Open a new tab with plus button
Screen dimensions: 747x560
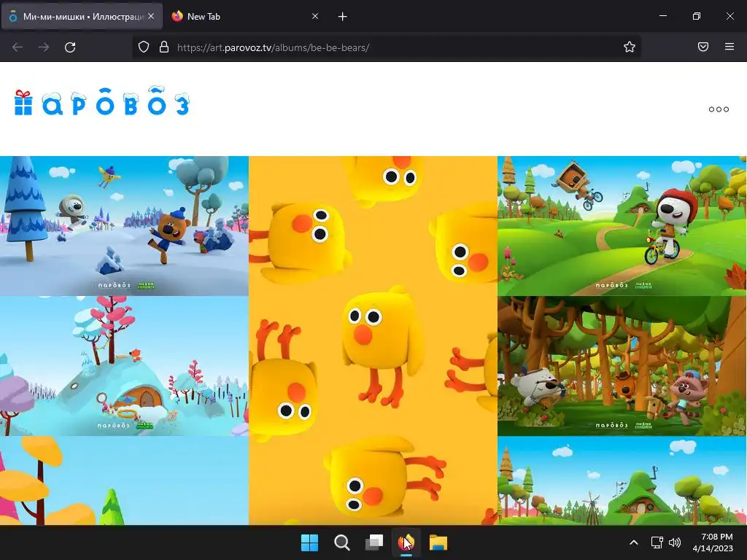[342, 17]
